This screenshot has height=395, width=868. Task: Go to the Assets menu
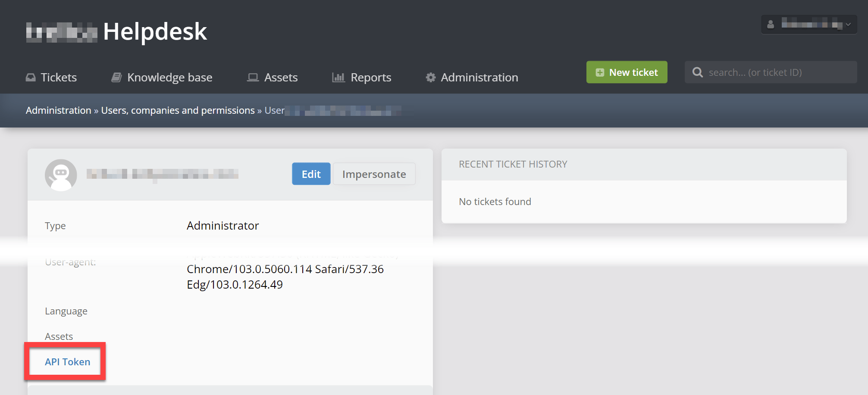coord(272,78)
